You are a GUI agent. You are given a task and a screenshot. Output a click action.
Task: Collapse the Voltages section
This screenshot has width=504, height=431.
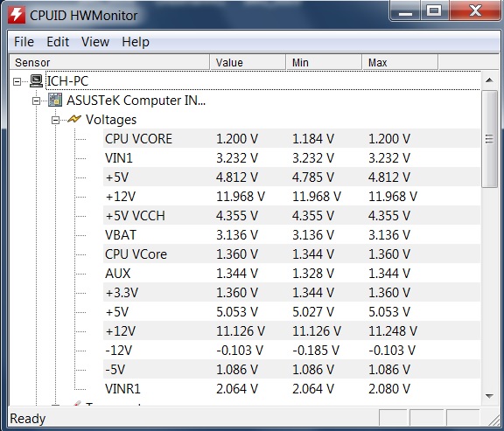coord(55,120)
